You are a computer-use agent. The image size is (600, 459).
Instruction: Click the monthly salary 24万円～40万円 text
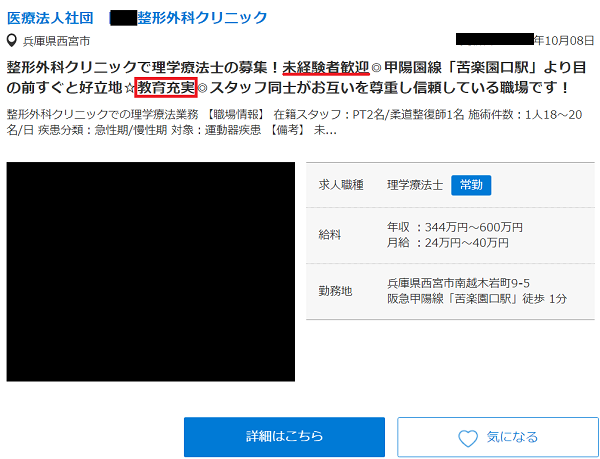click(448, 243)
